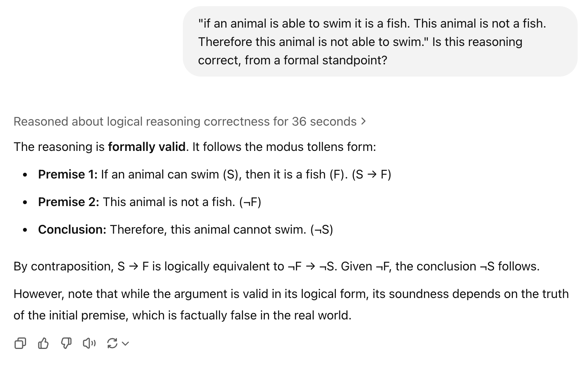Click the '(S → F)' formula in Premise 1
Viewport: 588px width, 370px height.
click(371, 174)
